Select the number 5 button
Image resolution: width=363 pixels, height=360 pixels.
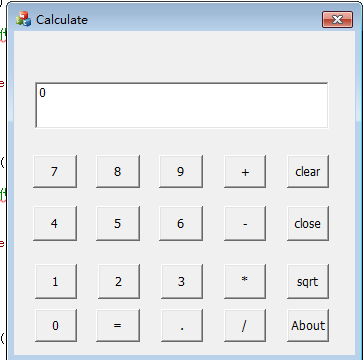point(118,223)
